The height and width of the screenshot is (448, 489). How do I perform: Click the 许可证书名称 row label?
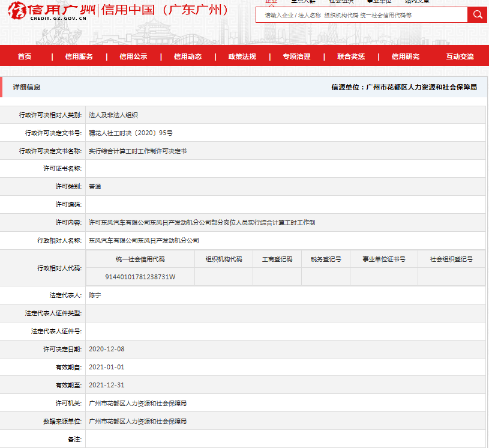tap(62, 169)
